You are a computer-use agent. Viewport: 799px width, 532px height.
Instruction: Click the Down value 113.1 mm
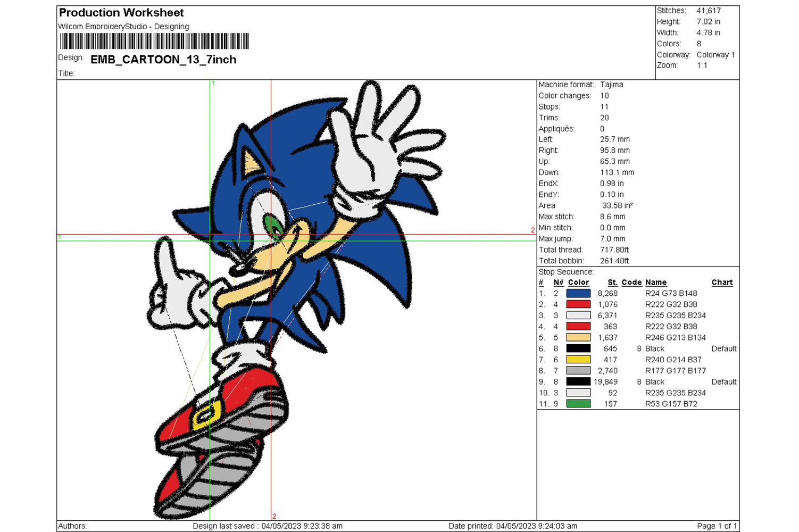tap(617, 172)
